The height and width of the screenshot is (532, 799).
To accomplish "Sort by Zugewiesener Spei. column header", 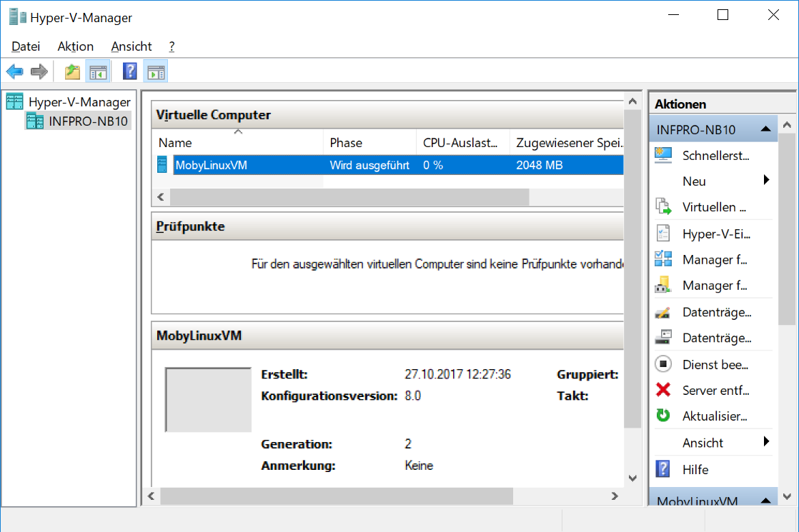I will pyautogui.click(x=567, y=143).
